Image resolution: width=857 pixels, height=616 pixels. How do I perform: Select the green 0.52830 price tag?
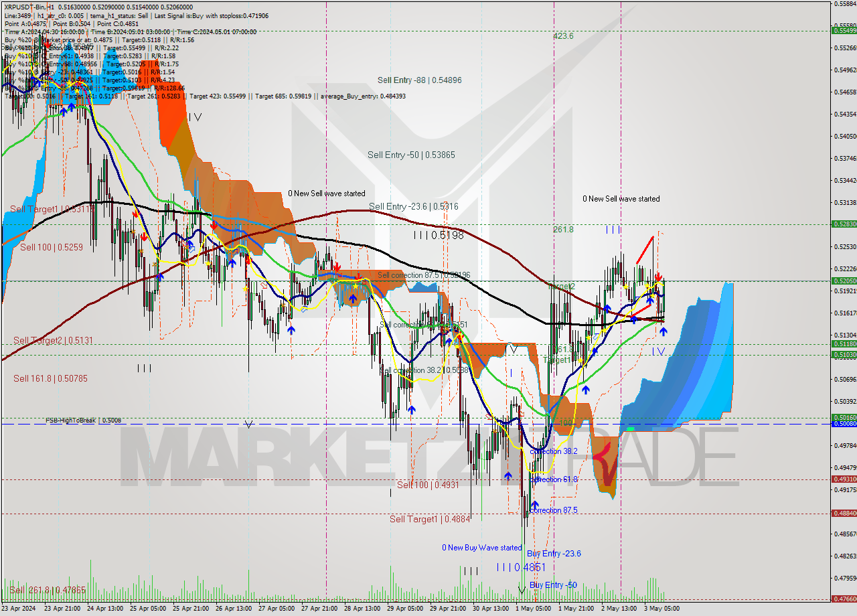(x=844, y=224)
